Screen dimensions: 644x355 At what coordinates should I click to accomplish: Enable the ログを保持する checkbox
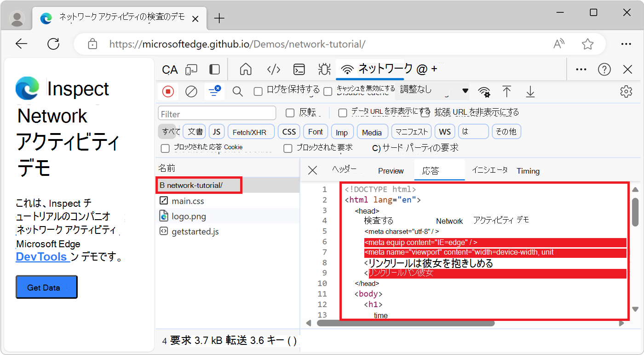(258, 91)
